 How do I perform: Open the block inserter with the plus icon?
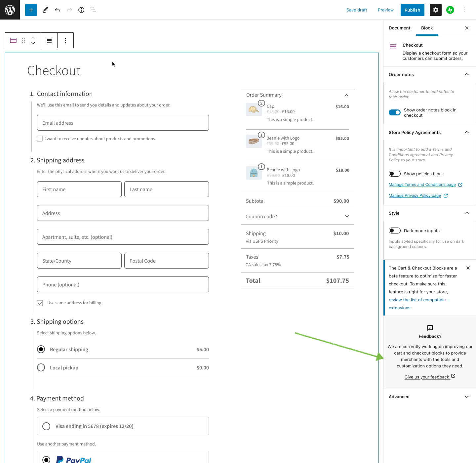(31, 10)
